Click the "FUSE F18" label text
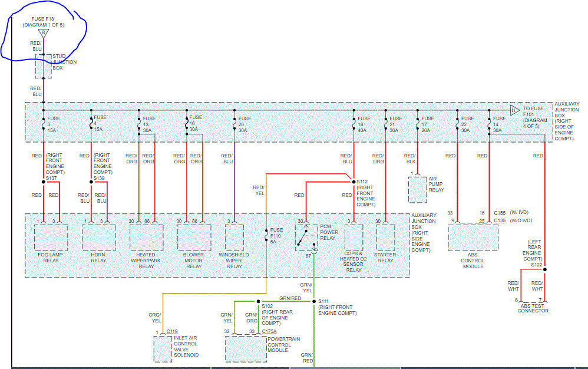The image size is (588, 369). click(42, 19)
